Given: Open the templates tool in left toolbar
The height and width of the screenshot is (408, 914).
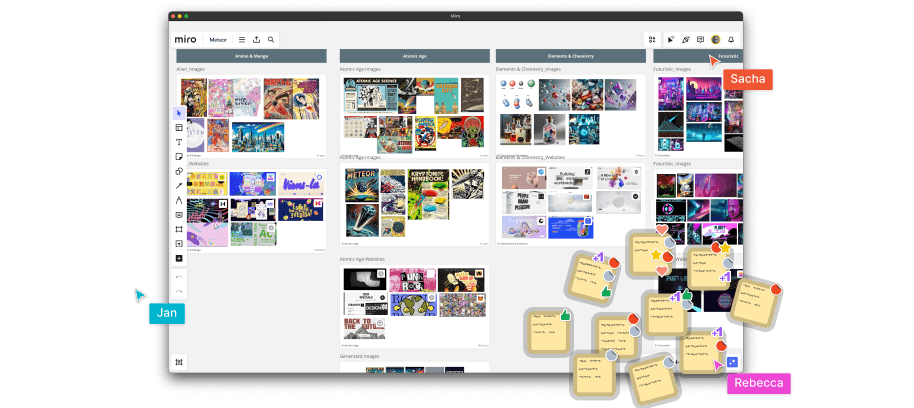Looking at the screenshot, I should coord(179,128).
